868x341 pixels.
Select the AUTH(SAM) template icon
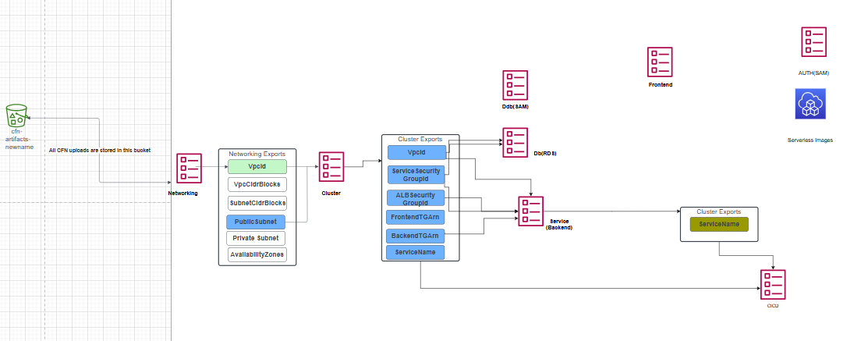814,42
